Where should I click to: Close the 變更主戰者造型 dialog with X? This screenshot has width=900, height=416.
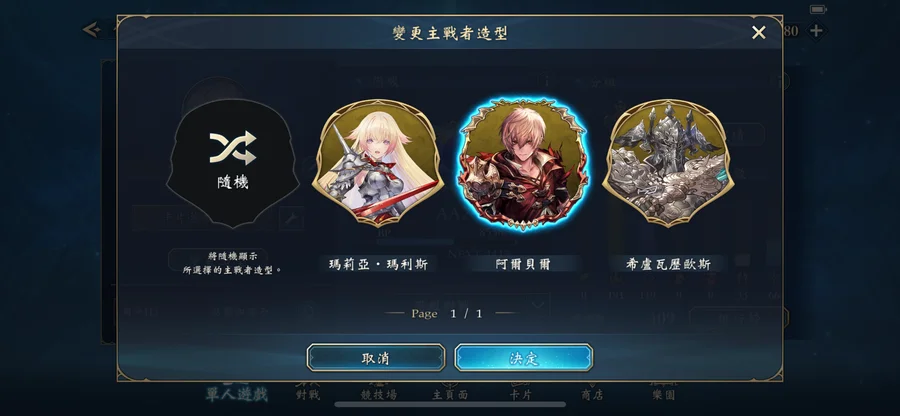[x=759, y=33]
